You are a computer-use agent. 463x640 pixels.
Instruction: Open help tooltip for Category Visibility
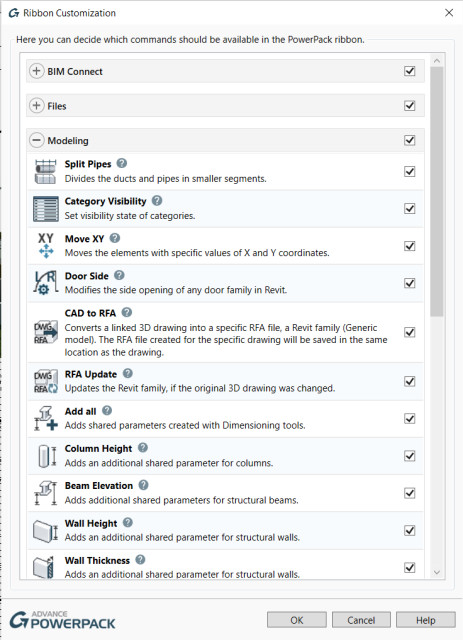(x=157, y=200)
